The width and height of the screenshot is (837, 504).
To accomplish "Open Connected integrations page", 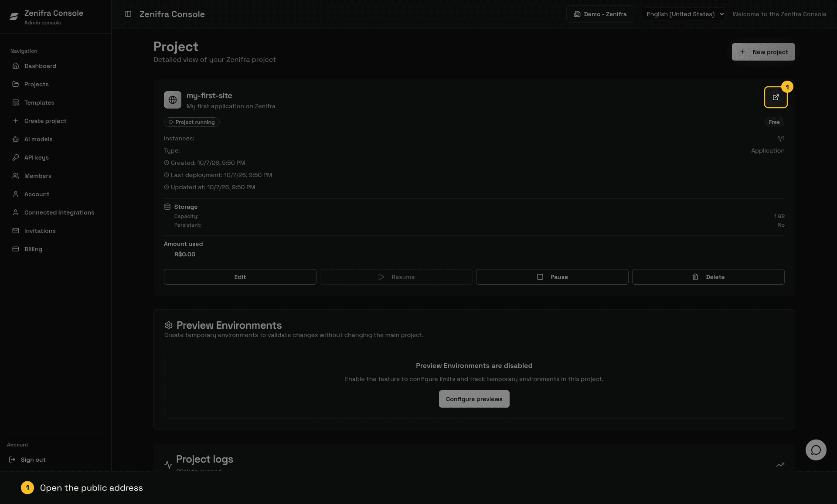I will tap(59, 212).
